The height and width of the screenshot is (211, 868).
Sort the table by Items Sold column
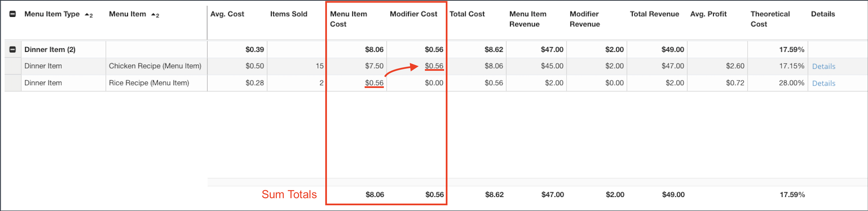pos(289,14)
